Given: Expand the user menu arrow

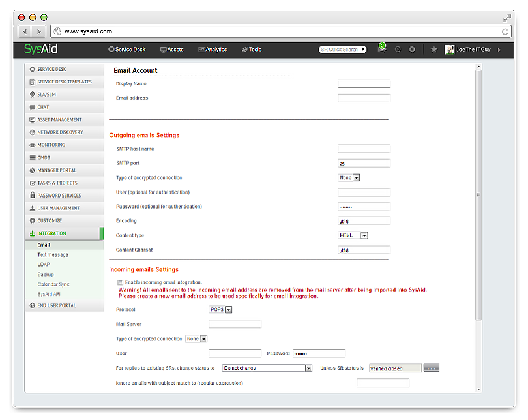Looking at the screenshot, I should pos(499,50).
